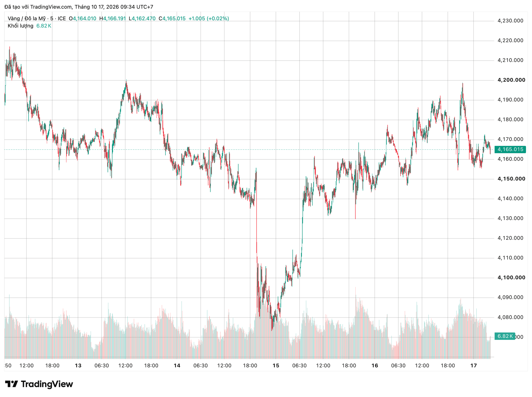Click the date label 14 on the time axis
Screen dimensions: 532x397
pos(177,366)
